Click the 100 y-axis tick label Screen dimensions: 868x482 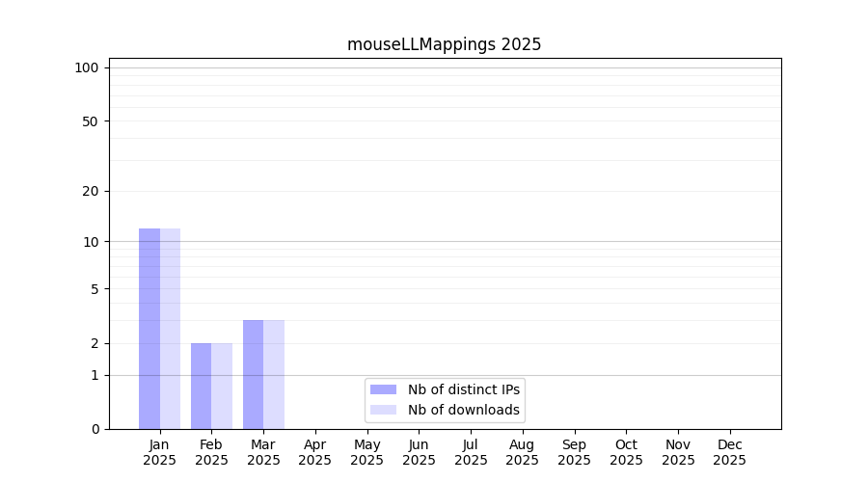pyautogui.click(x=87, y=67)
